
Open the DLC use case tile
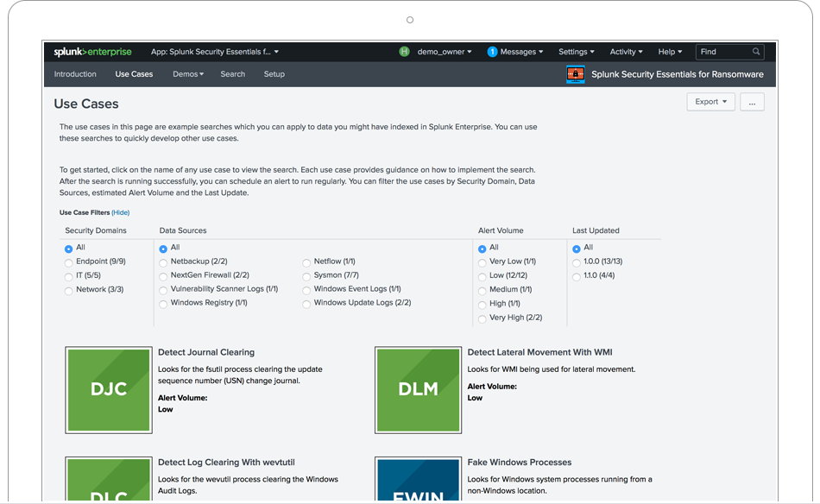(109, 478)
